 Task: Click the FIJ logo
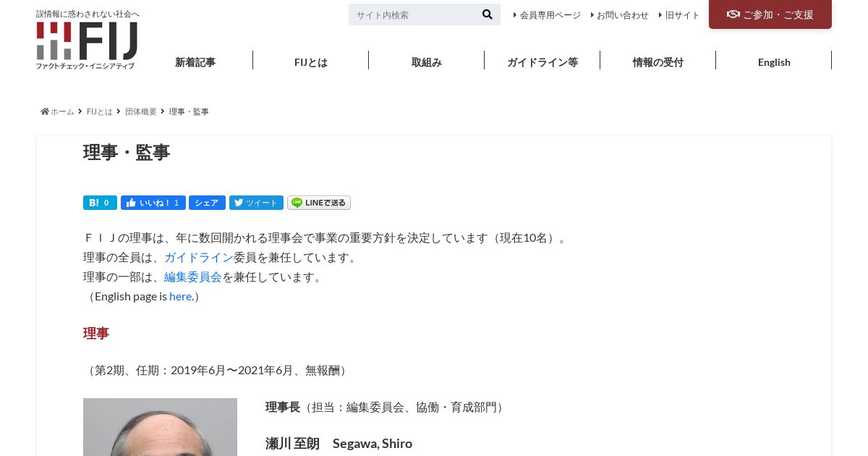tap(87, 46)
